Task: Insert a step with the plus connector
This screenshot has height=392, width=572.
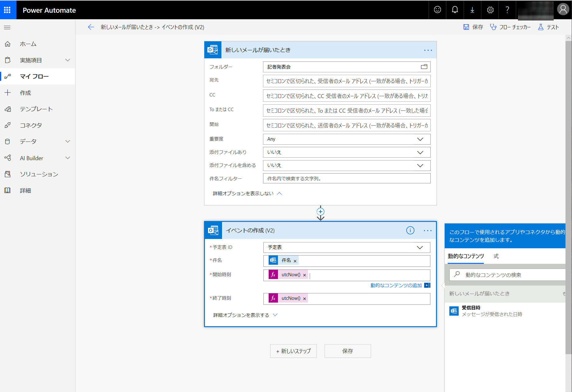Action: point(320,212)
